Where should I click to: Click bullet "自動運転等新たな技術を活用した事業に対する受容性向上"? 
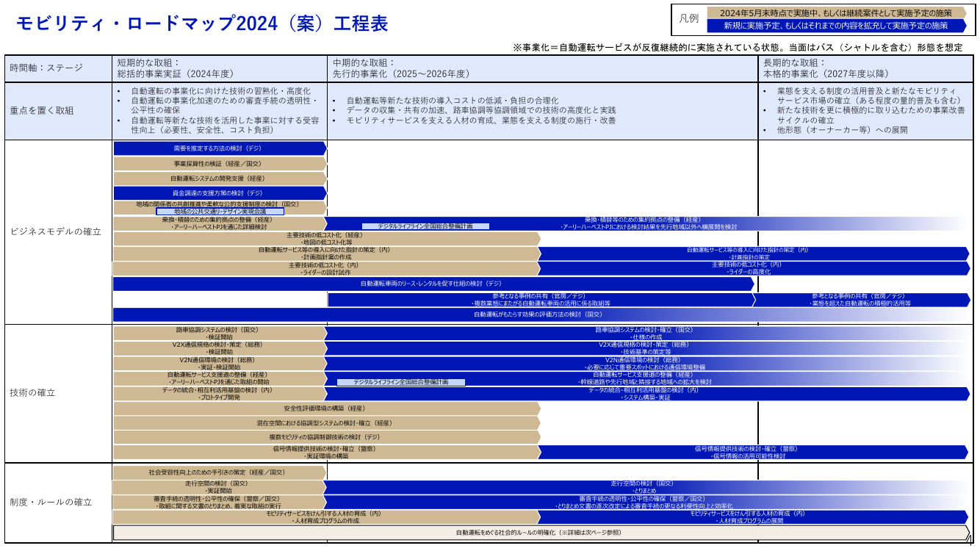click(x=225, y=125)
